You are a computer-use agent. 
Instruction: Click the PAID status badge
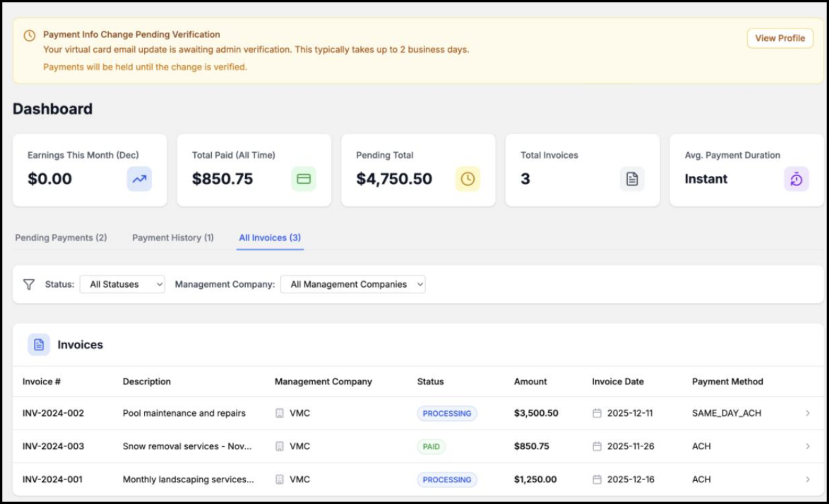(x=431, y=447)
